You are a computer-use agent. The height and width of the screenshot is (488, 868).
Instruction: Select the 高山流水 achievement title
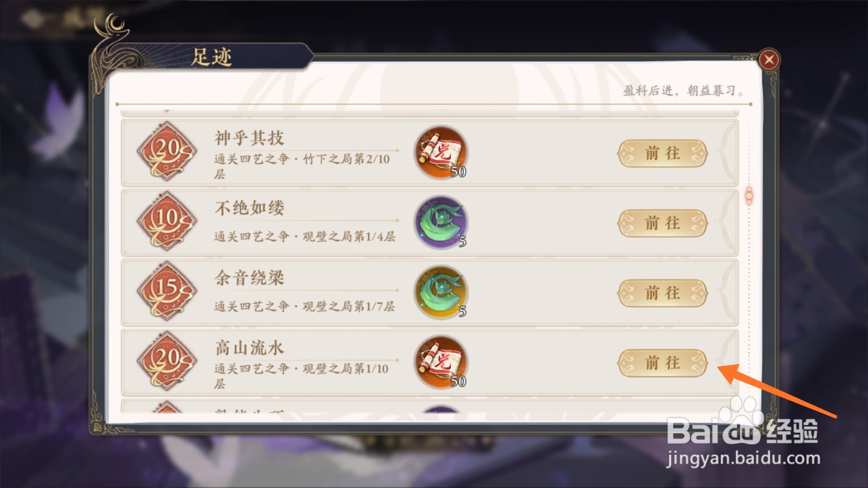[249, 348]
